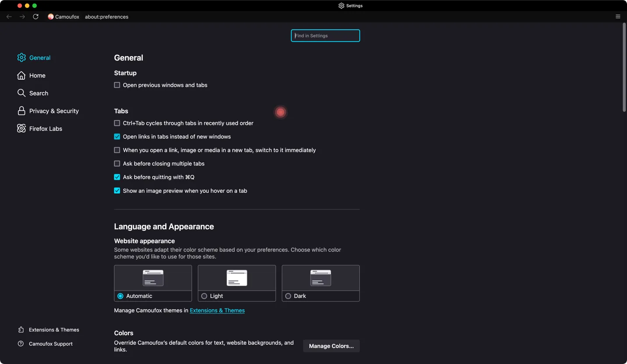The height and width of the screenshot is (364, 627).
Task: Select the Dark website appearance radio button
Action: click(x=288, y=296)
